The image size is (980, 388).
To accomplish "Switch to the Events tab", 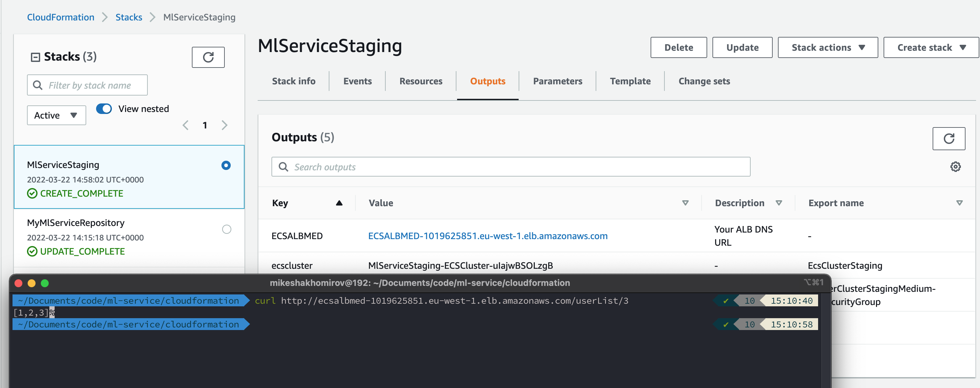I will 357,81.
